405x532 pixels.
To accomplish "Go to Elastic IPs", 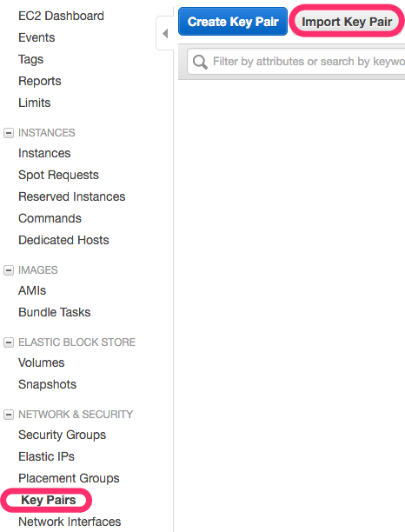I will click(x=46, y=456).
